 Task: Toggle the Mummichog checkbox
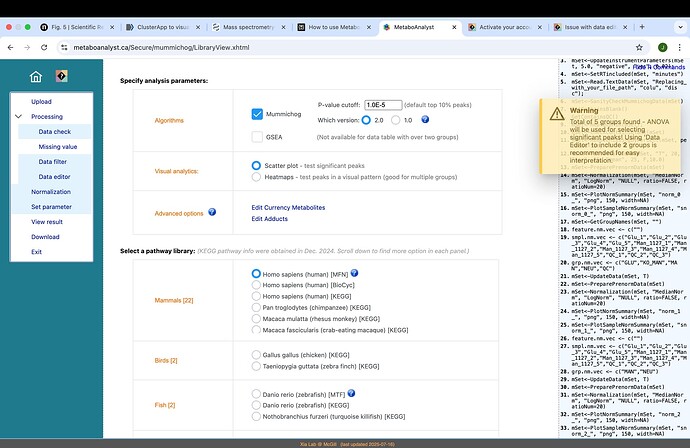click(x=257, y=114)
